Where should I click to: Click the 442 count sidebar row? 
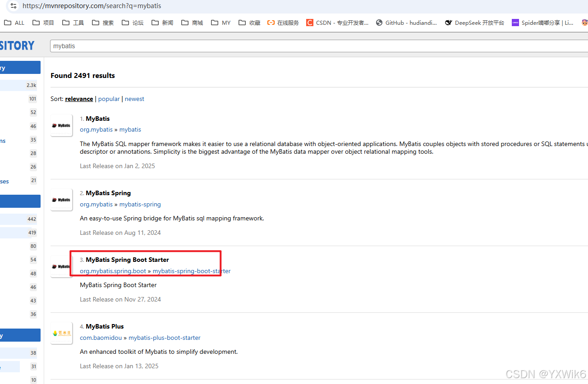[x=18, y=219]
